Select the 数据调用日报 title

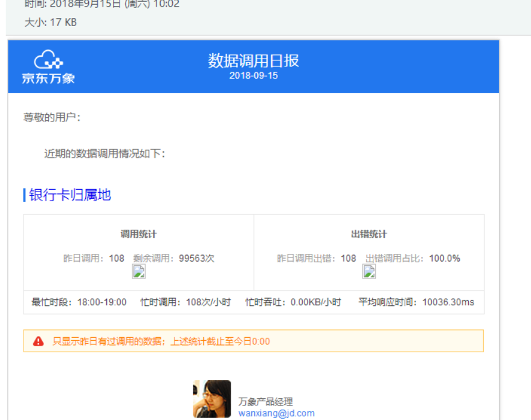tap(253, 60)
